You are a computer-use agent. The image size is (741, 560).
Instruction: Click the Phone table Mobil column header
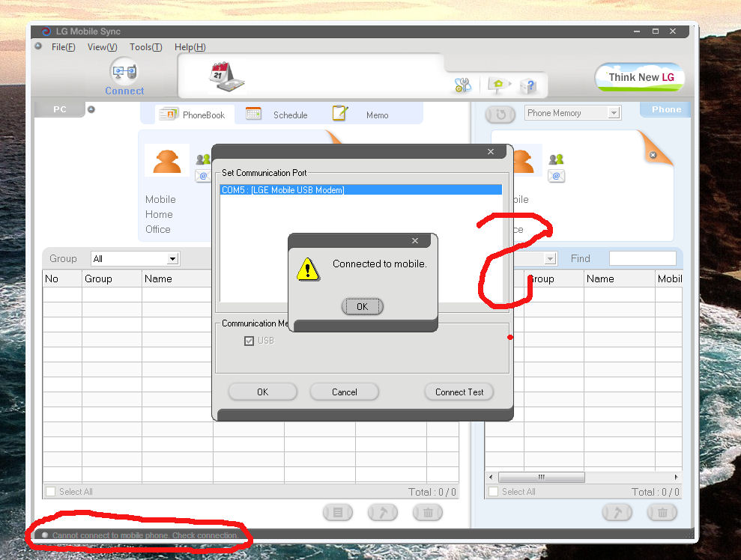pos(668,279)
